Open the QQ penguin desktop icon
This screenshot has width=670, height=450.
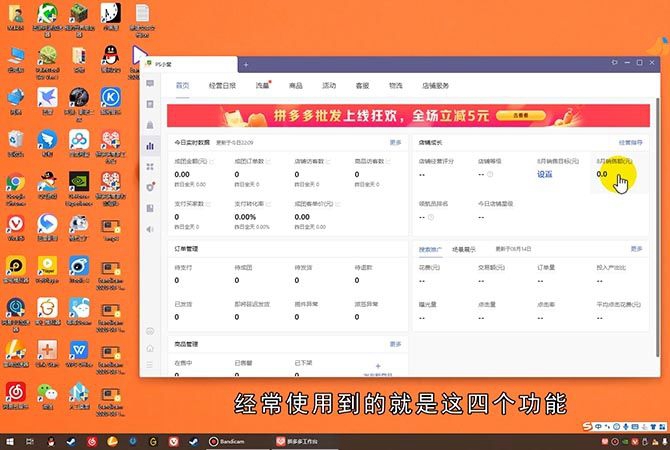tap(111, 59)
